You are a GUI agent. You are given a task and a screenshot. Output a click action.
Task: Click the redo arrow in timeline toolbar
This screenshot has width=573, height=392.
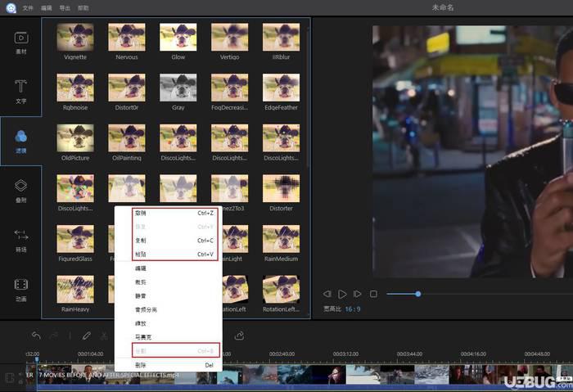(x=54, y=336)
